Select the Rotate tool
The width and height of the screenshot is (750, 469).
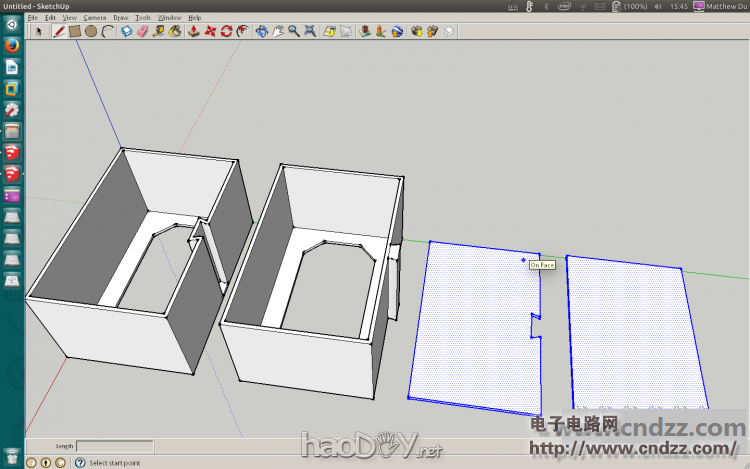(x=227, y=31)
